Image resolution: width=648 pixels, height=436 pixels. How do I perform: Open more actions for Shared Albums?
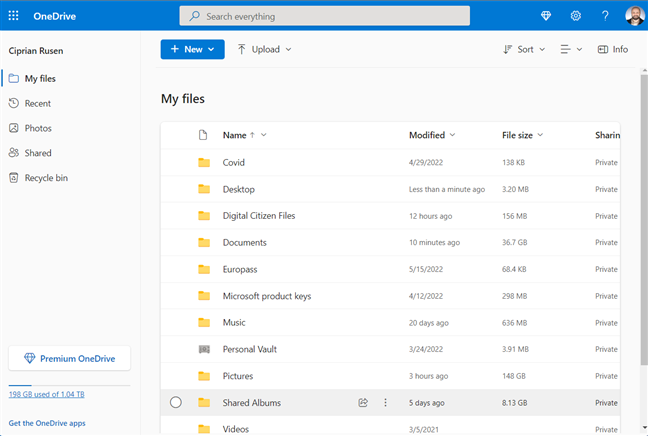(385, 403)
